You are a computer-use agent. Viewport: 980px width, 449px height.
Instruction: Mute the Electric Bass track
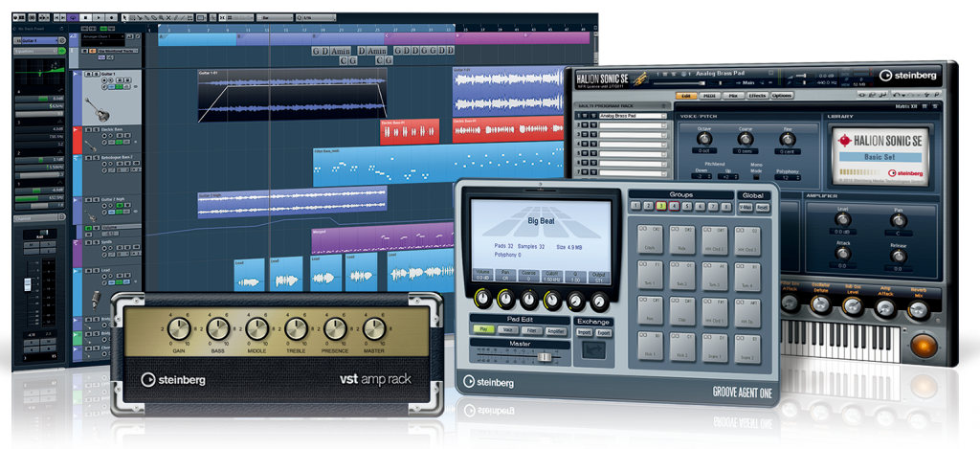coord(88,129)
